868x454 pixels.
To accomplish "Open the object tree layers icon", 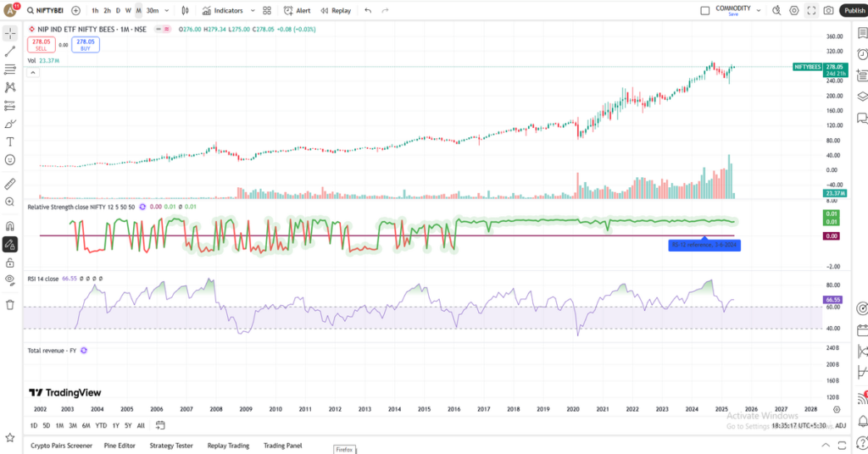I will pyautogui.click(x=862, y=97).
